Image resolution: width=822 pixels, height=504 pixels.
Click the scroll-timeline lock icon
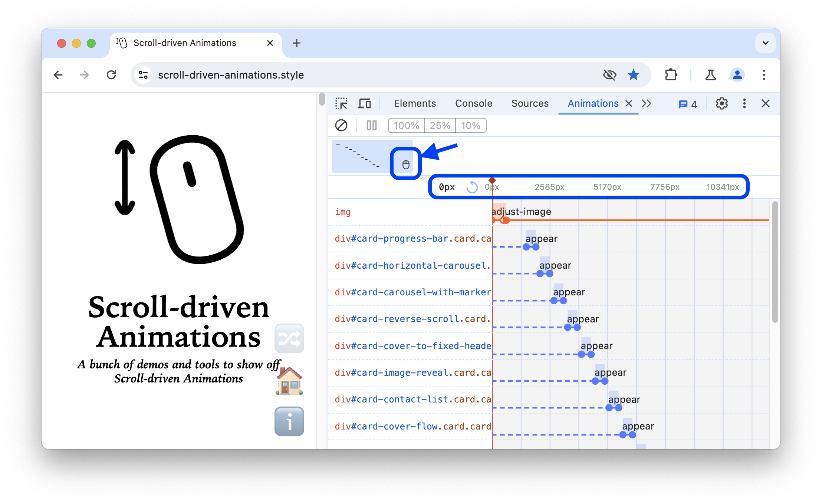(x=405, y=163)
